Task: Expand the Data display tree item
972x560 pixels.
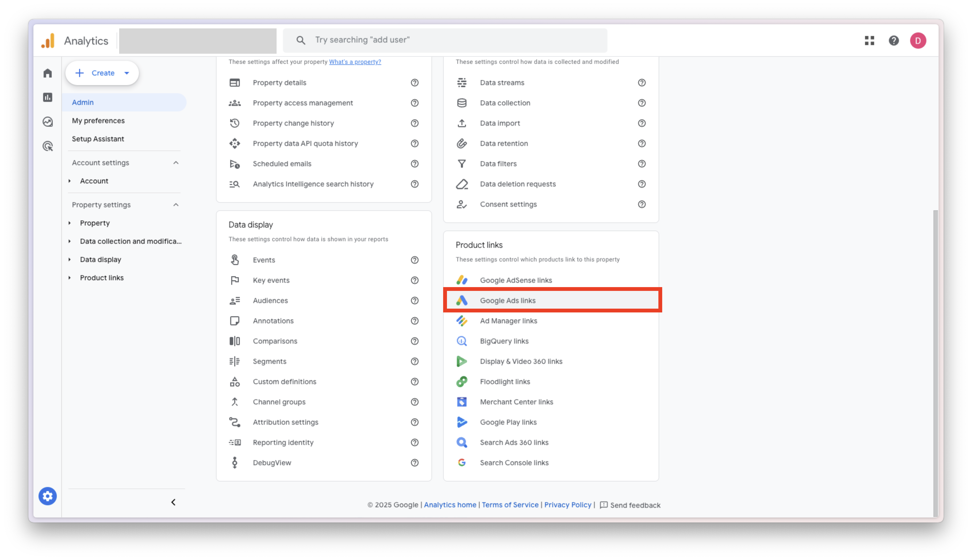Action: (x=70, y=260)
